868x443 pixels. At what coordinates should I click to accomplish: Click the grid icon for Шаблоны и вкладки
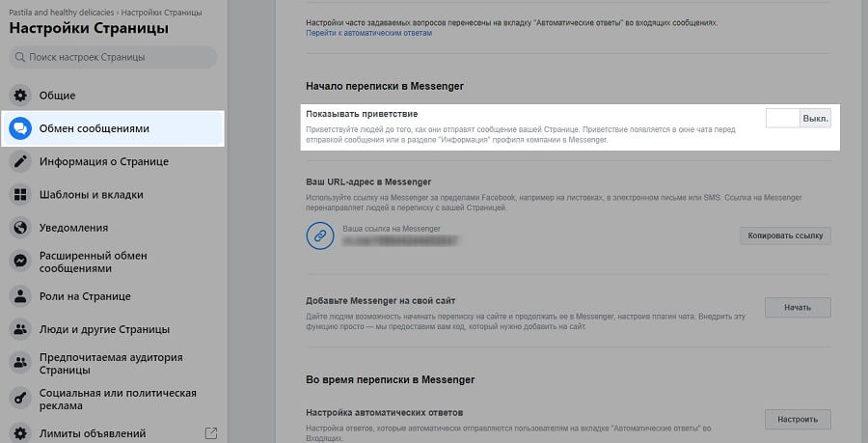click(x=20, y=194)
